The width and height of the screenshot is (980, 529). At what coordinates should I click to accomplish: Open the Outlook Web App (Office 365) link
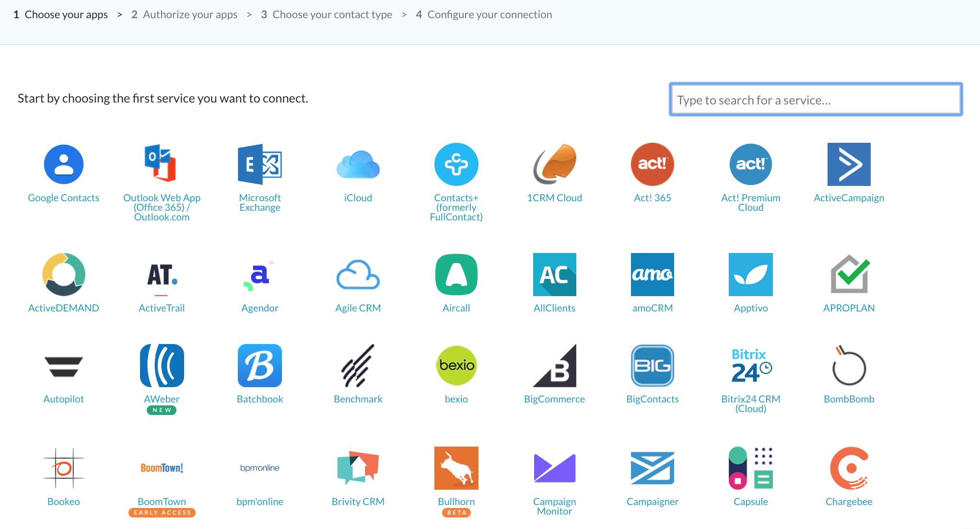point(162,207)
